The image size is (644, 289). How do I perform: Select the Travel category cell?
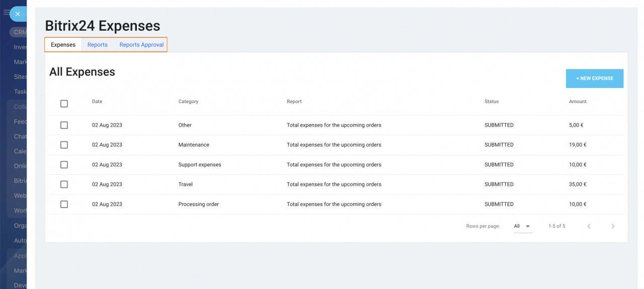click(x=186, y=184)
